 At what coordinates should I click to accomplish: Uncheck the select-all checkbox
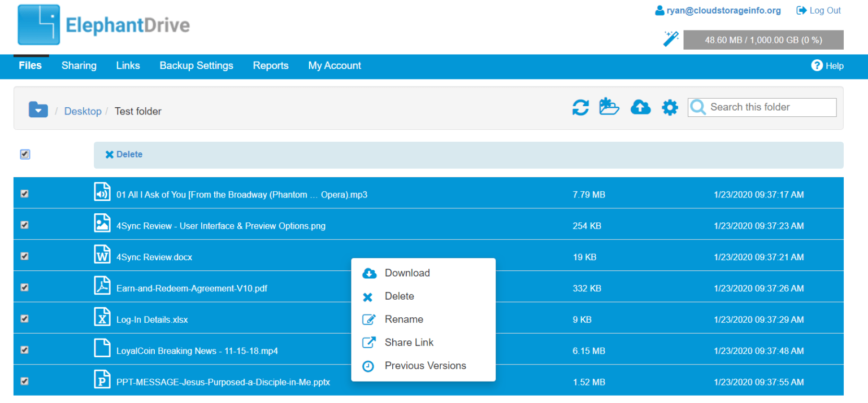pos(25,154)
